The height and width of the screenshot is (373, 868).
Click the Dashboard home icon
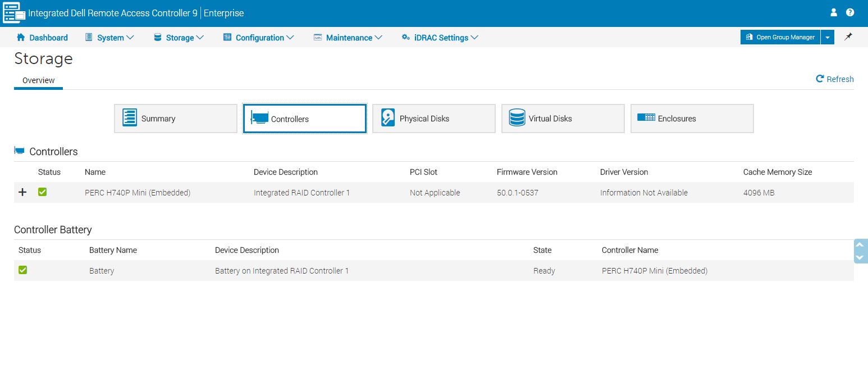tap(21, 38)
